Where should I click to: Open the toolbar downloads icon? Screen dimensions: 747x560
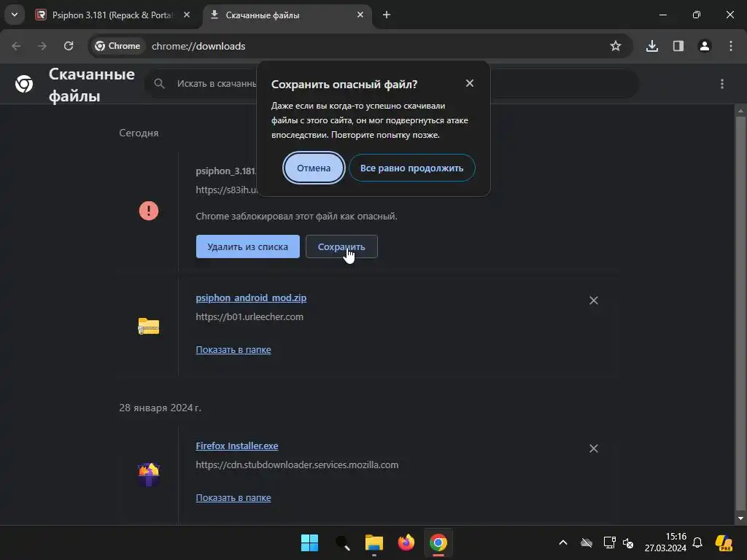(x=652, y=46)
